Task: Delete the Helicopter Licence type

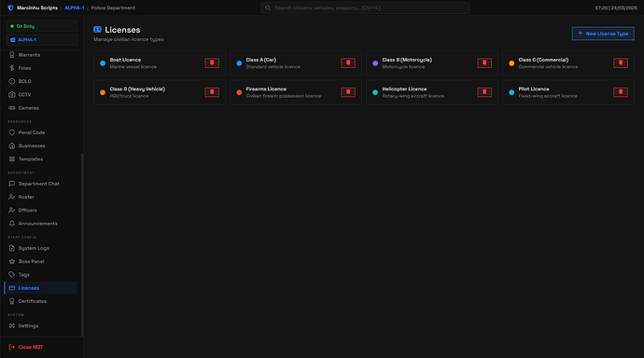Action: click(484, 92)
